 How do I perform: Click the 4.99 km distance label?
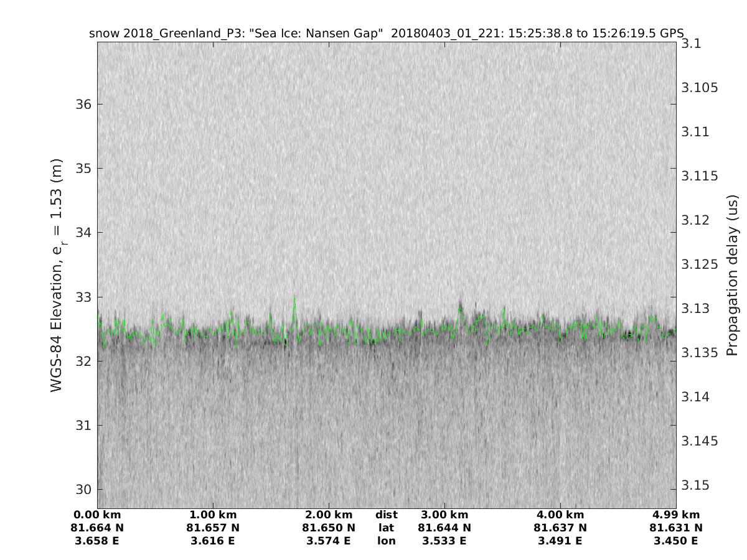click(x=676, y=515)
